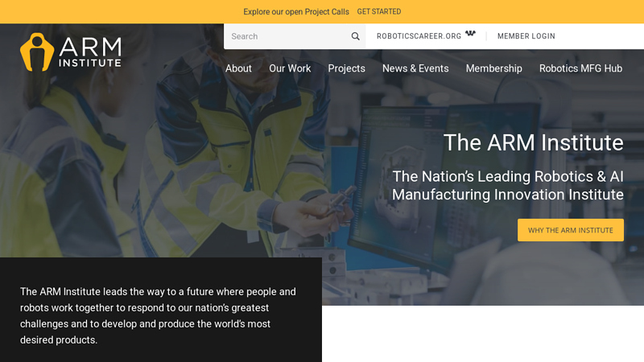The image size is (644, 362).
Task: Click the RoboticsCareer.org logo mark icon
Action: tap(470, 33)
